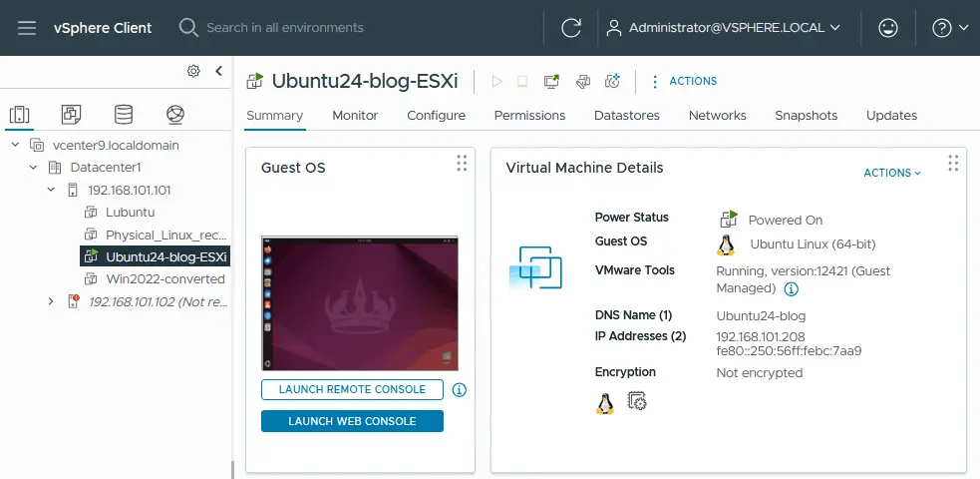
Task: Switch to Networking inventory view icon
Action: 175,115
